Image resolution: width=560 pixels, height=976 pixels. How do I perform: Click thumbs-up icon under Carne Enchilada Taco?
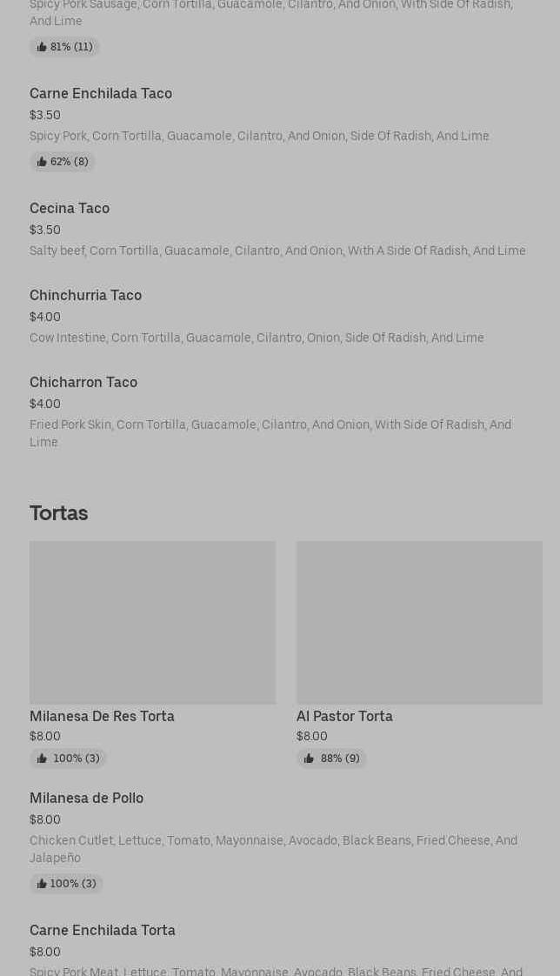coord(42,162)
